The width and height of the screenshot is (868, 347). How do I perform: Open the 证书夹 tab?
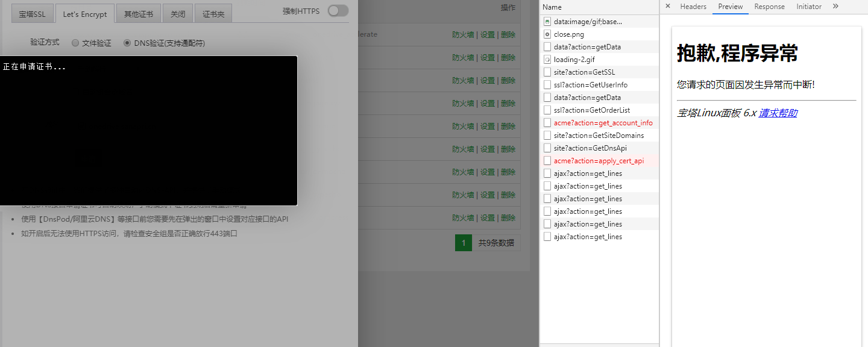click(x=213, y=14)
